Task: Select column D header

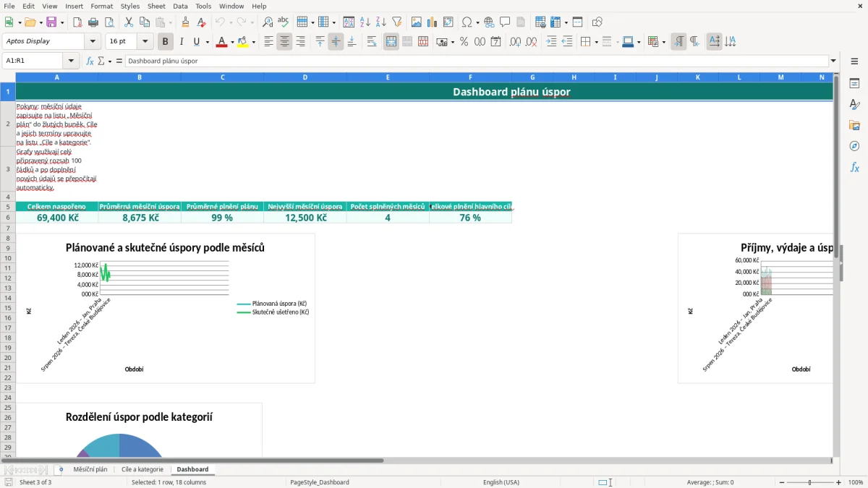Action: click(305, 77)
